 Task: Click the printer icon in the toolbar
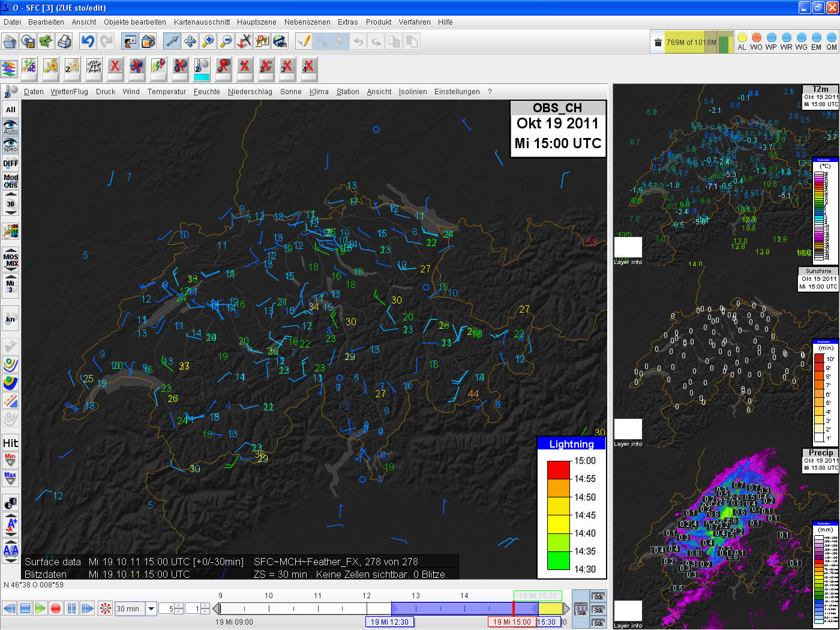pos(64,41)
